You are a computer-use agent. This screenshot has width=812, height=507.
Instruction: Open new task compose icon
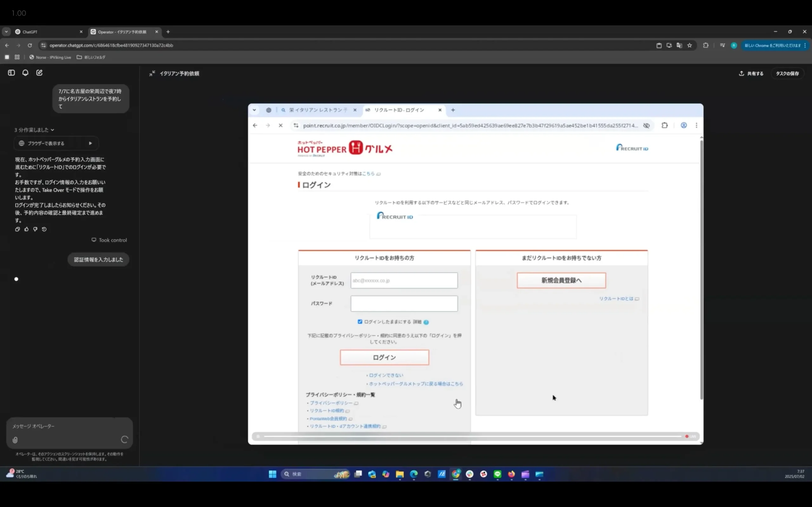click(39, 73)
